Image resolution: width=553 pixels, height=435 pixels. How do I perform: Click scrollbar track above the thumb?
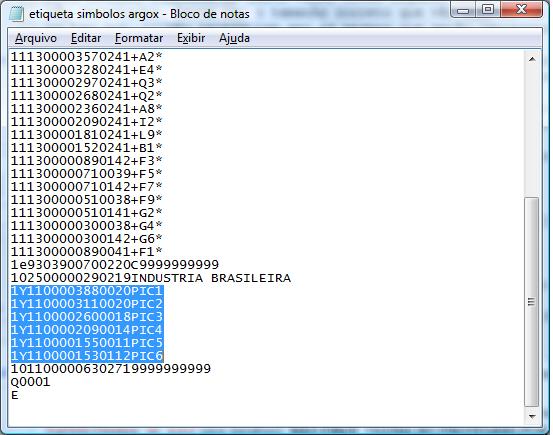coord(532,131)
